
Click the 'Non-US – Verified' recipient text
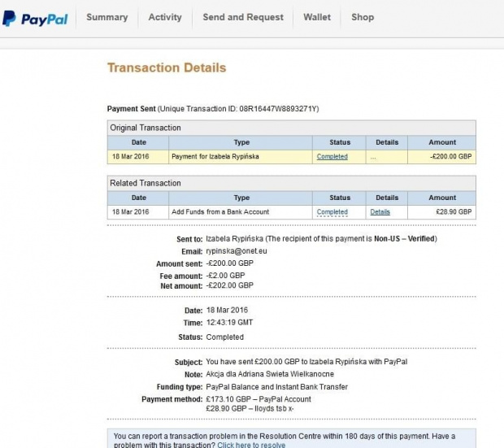coord(404,238)
